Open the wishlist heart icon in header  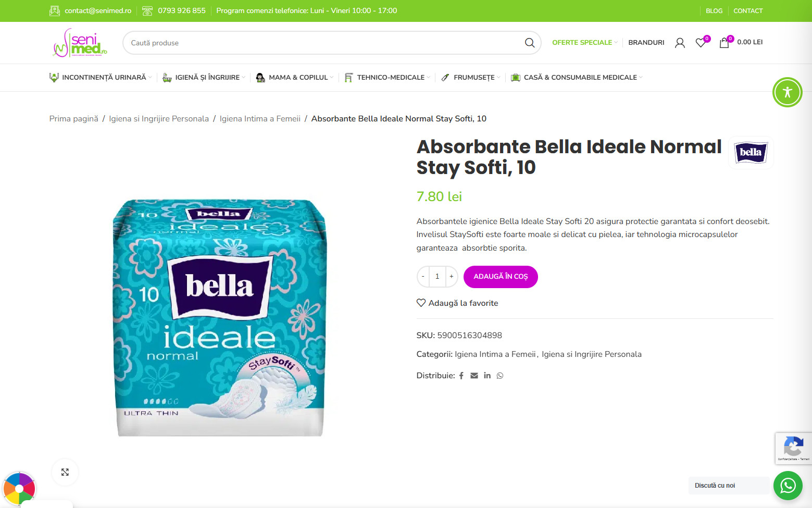click(701, 43)
